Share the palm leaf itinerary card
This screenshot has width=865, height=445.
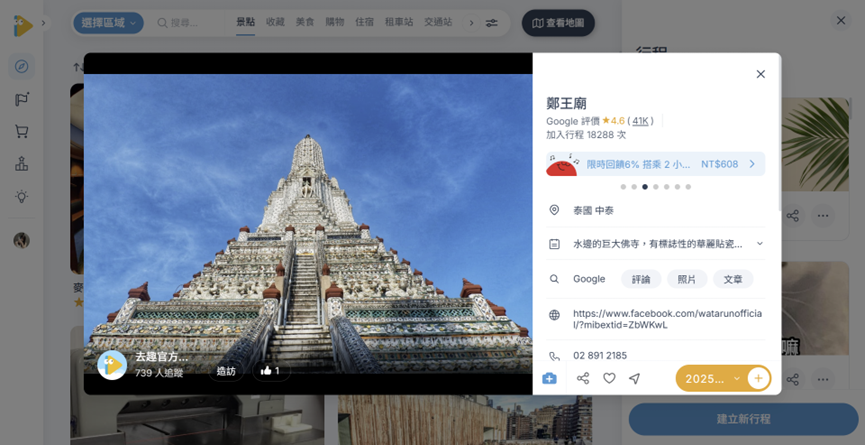pos(793,215)
